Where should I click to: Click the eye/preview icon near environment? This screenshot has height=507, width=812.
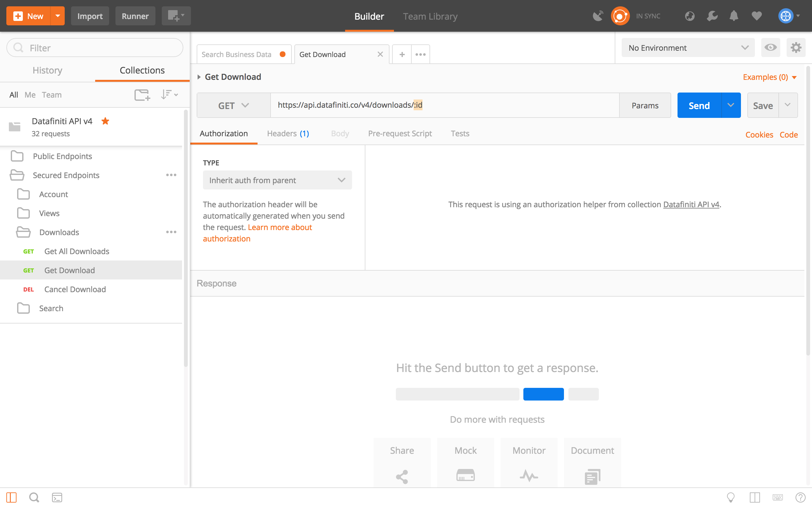[x=770, y=47]
